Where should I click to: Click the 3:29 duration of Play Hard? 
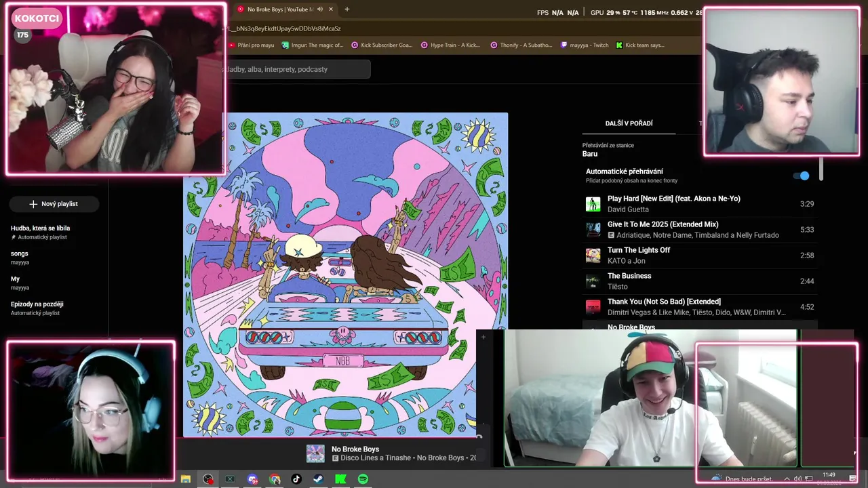[x=806, y=204]
